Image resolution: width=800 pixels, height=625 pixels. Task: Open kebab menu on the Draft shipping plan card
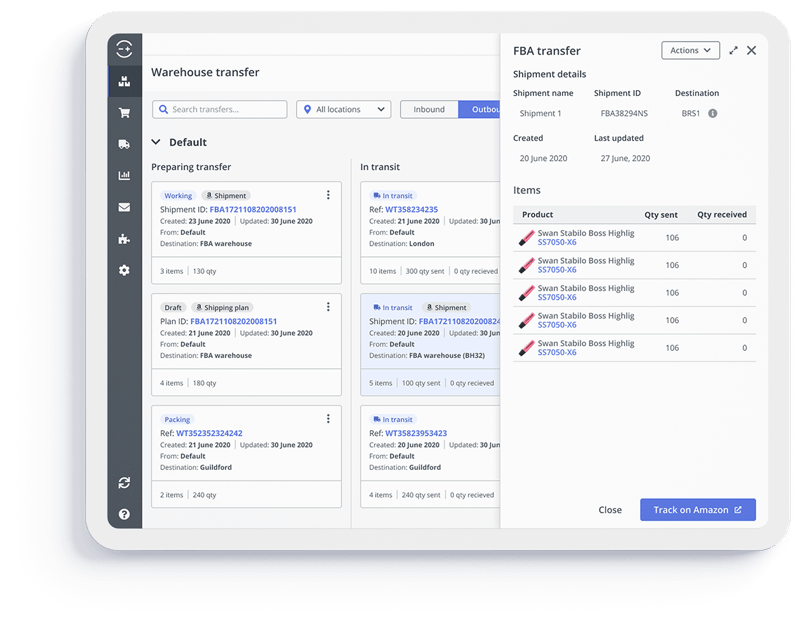(x=328, y=307)
